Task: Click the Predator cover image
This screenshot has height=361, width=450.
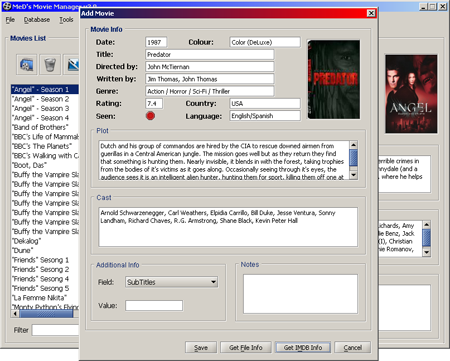Action: (x=334, y=79)
